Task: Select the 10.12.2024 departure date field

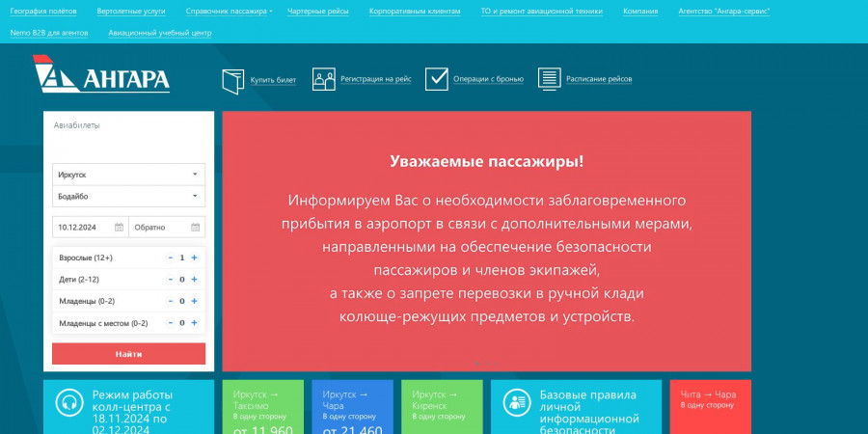Action: (x=91, y=227)
